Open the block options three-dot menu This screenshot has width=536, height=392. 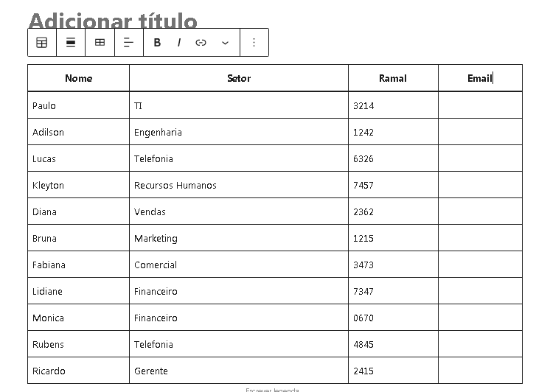[254, 43]
